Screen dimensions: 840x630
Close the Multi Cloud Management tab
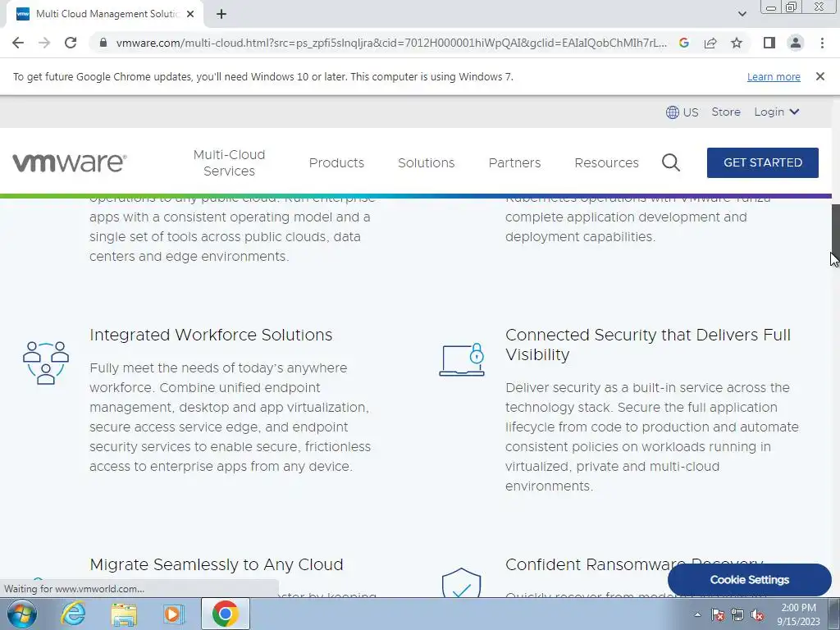click(x=190, y=15)
